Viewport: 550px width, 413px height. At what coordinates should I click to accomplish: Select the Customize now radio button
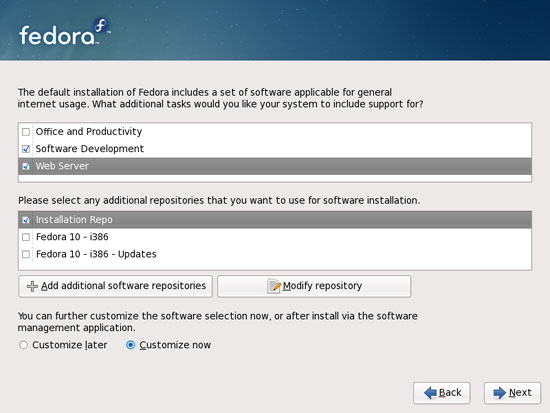pos(130,345)
